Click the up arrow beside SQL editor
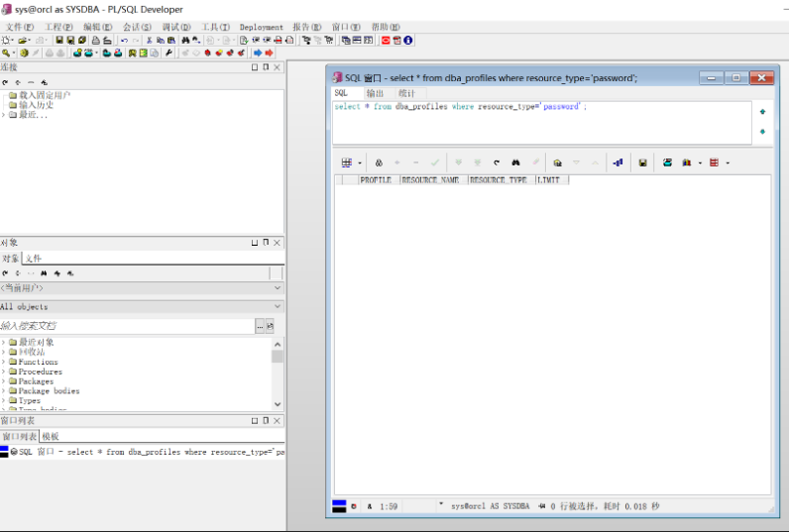 [762, 112]
